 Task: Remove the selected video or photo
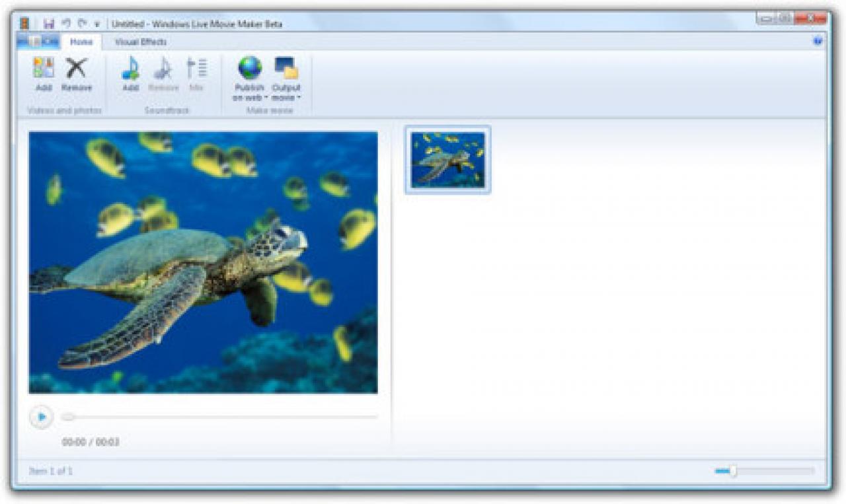pos(77,74)
